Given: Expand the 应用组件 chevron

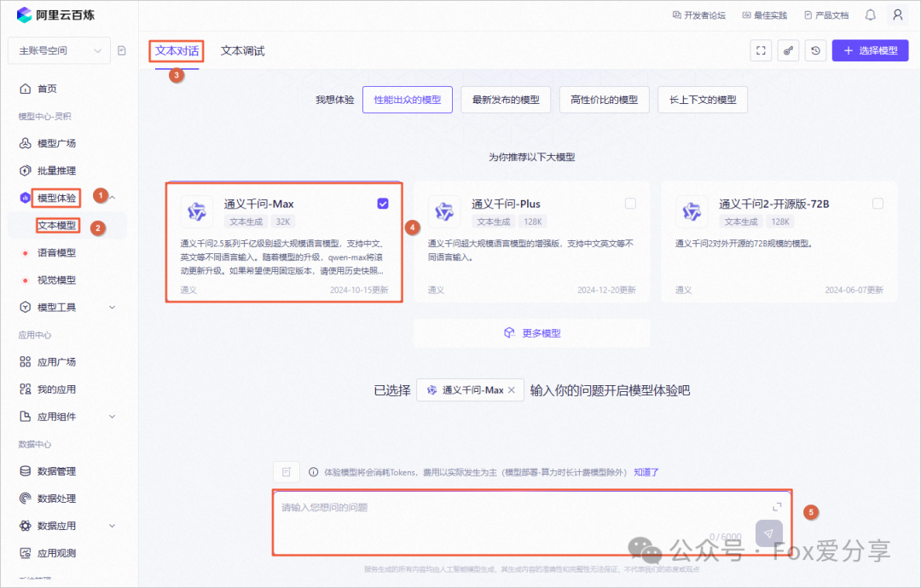Looking at the screenshot, I should pyautogui.click(x=113, y=416).
